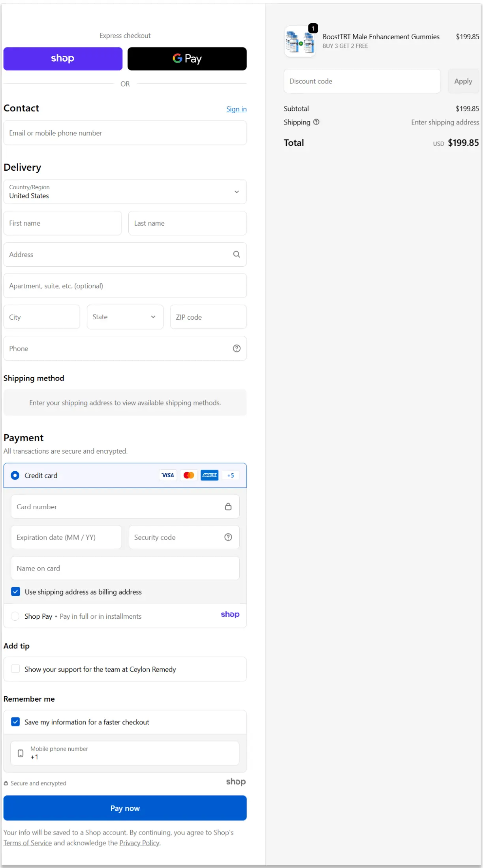The width and height of the screenshot is (483, 868).
Task: Uncheck Save my information for faster checkout
Action: coord(15,722)
